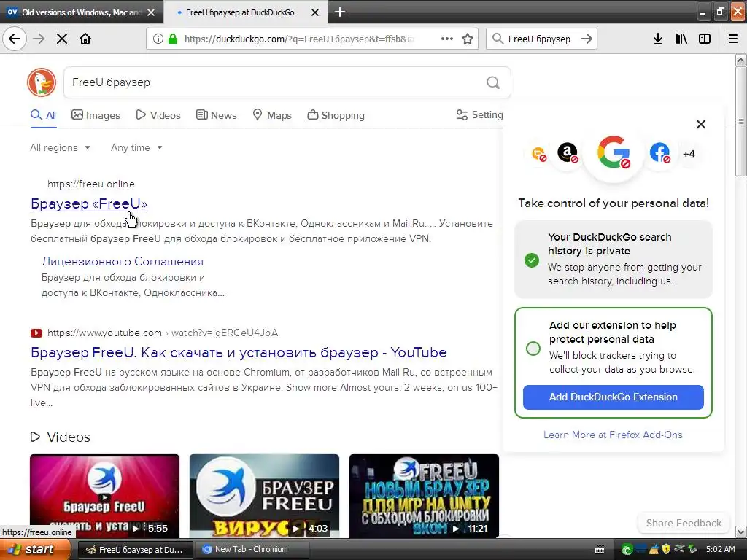Open the Downloads toolbar button
This screenshot has width=747, height=560.
pos(658,39)
